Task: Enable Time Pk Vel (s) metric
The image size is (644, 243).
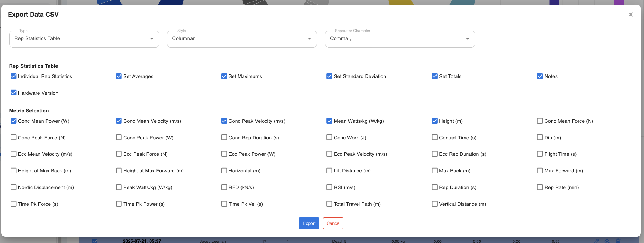Action: pyautogui.click(x=224, y=204)
